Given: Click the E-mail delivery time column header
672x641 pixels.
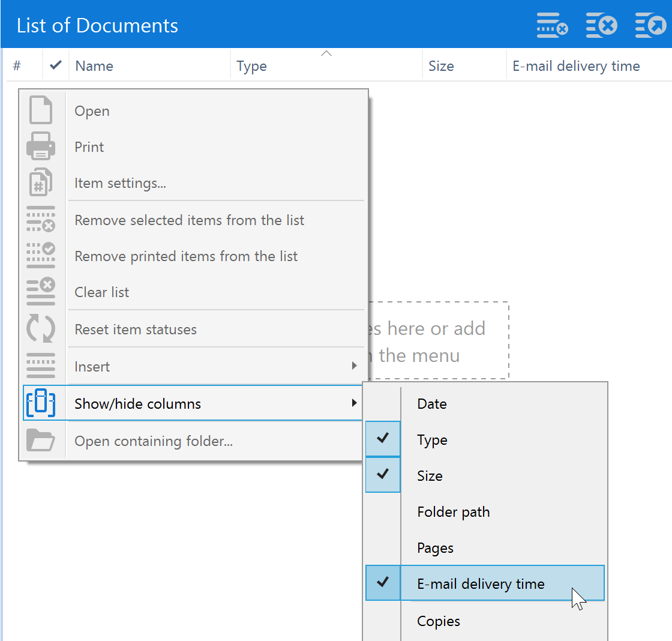Looking at the screenshot, I should click(576, 66).
